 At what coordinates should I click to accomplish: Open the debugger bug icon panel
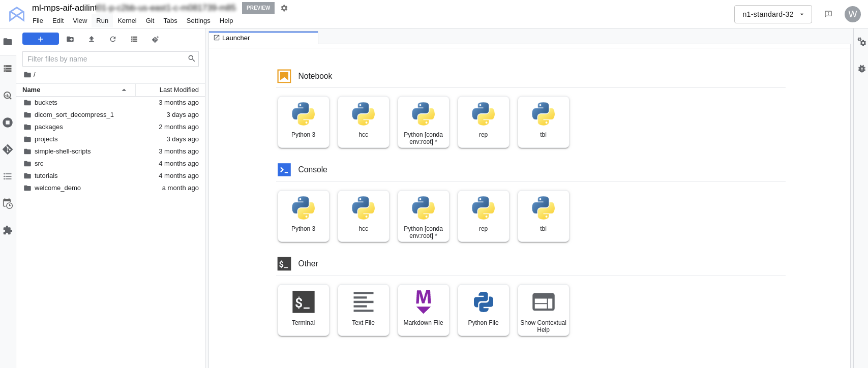coord(861,69)
